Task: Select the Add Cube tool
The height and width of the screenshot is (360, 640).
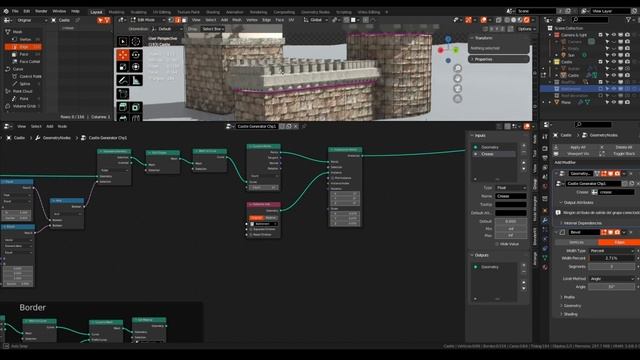Action: [x=123, y=94]
